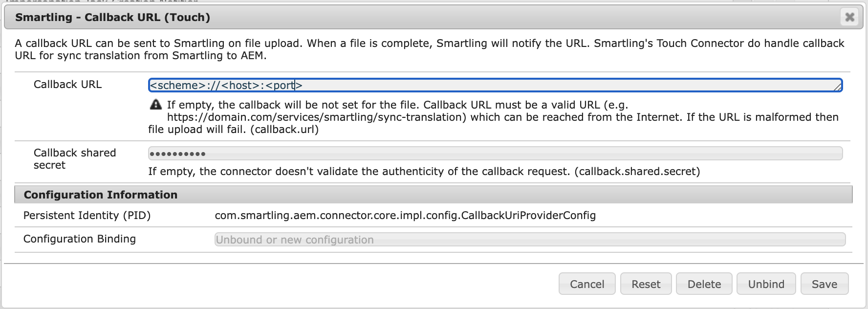Unbind this configuration
This screenshot has width=868, height=309.
[766, 284]
